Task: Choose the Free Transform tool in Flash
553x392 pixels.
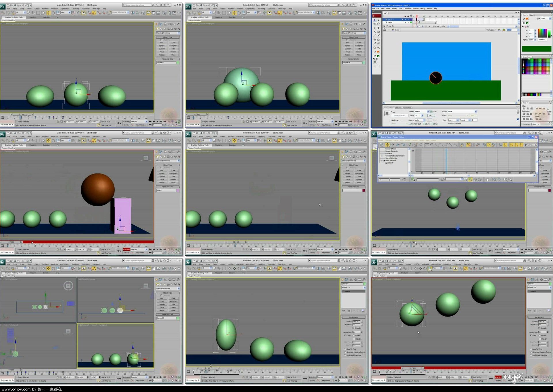Action: coord(375,24)
